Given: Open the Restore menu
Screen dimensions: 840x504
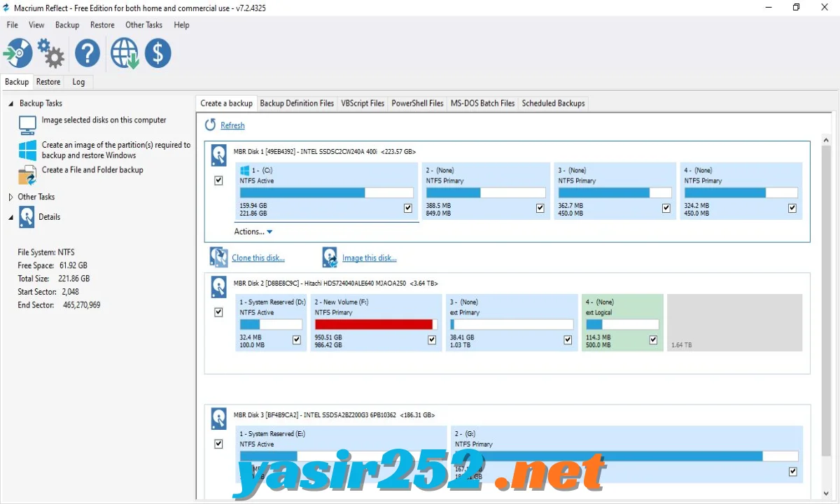Looking at the screenshot, I should pos(102,24).
